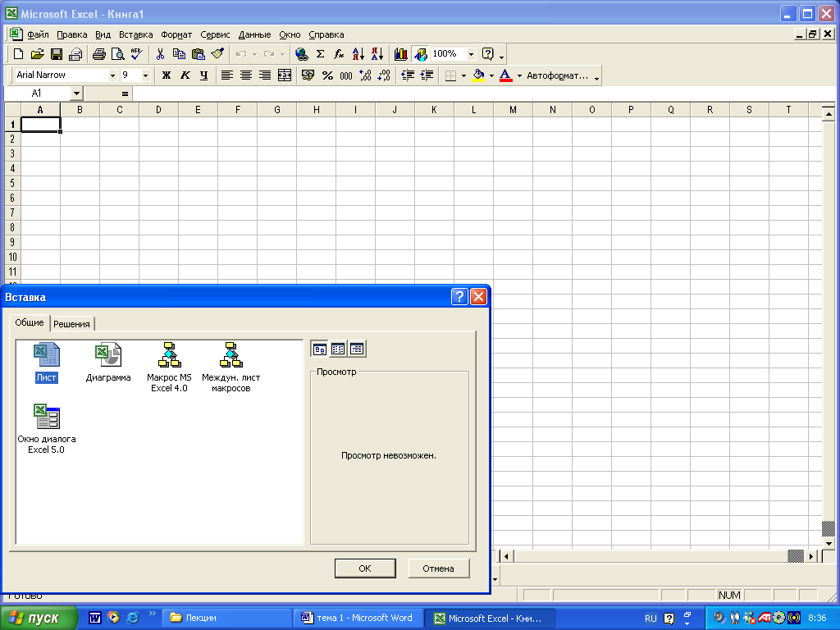Expand the Name Box A1 dropdown

pos(76,94)
